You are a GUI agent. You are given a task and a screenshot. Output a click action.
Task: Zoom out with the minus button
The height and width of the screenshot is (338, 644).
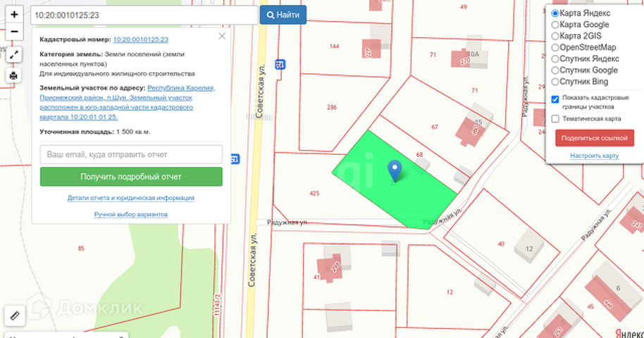pyautogui.click(x=14, y=32)
